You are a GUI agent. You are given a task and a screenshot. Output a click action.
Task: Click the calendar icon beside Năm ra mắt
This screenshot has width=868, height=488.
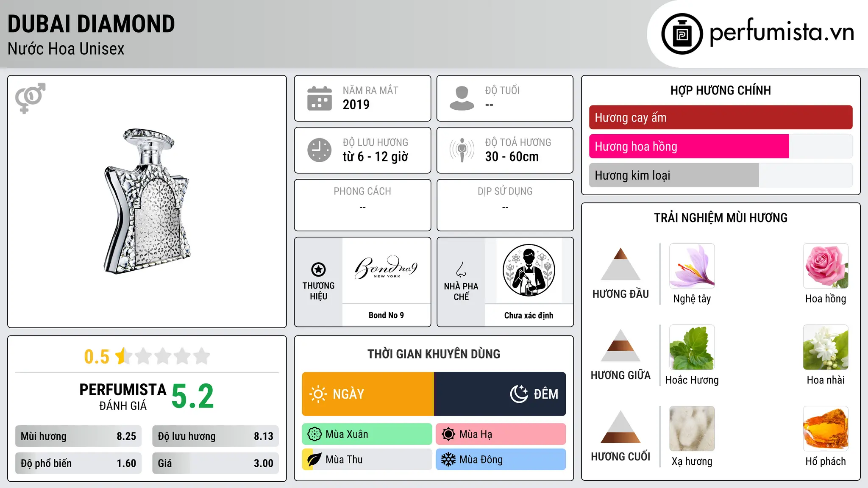tap(320, 98)
